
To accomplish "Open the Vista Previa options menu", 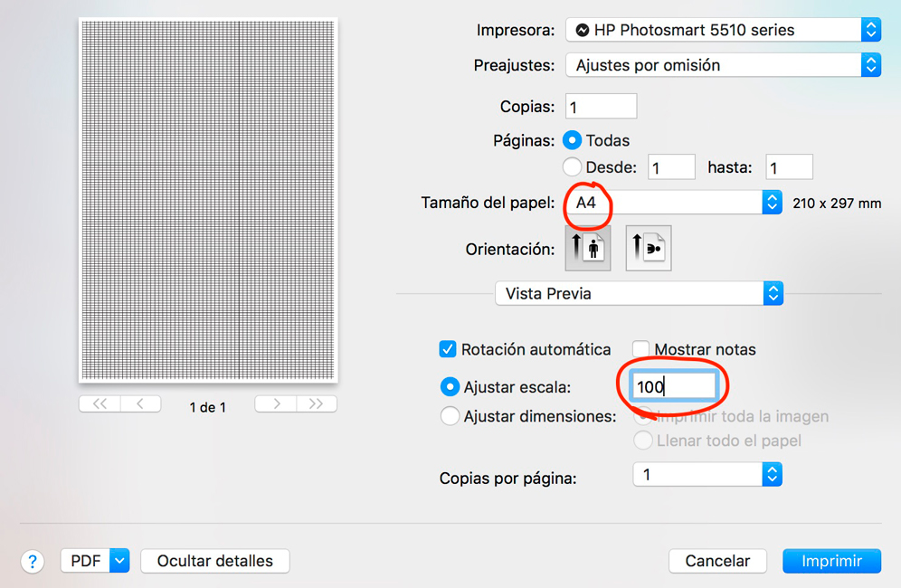I will point(639,293).
